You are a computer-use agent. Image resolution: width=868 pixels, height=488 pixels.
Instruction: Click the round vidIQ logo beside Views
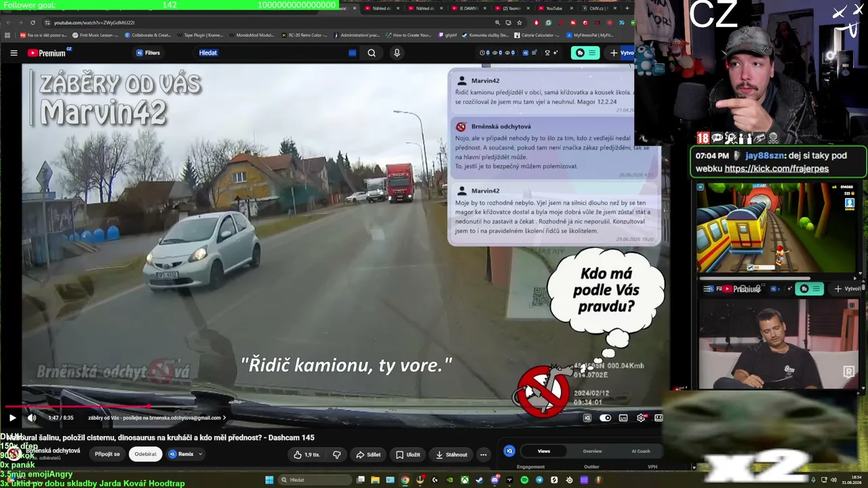[x=509, y=451]
